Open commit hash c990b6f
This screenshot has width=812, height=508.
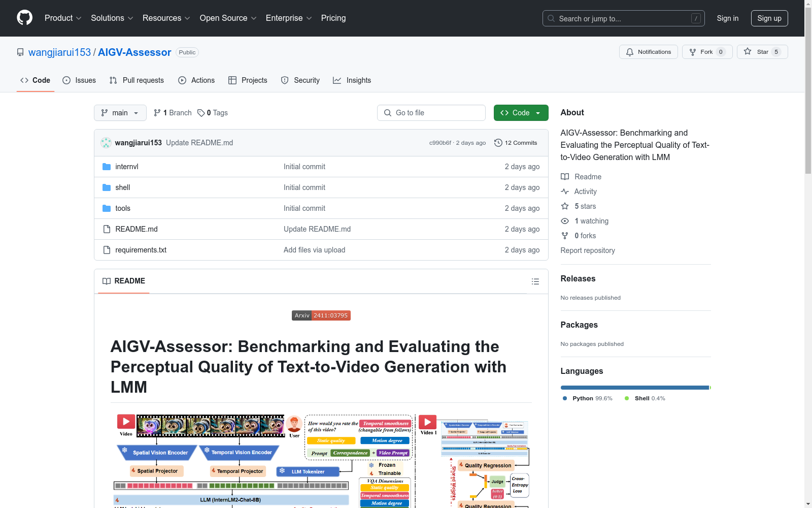[x=440, y=143]
